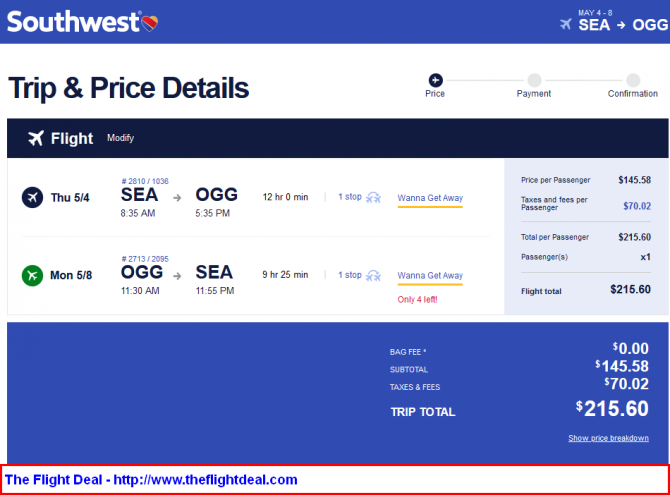Image resolution: width=670 pixels, height=495 pixels.
Task: Select the Payment step circle
Action: (x=534, y=80)
